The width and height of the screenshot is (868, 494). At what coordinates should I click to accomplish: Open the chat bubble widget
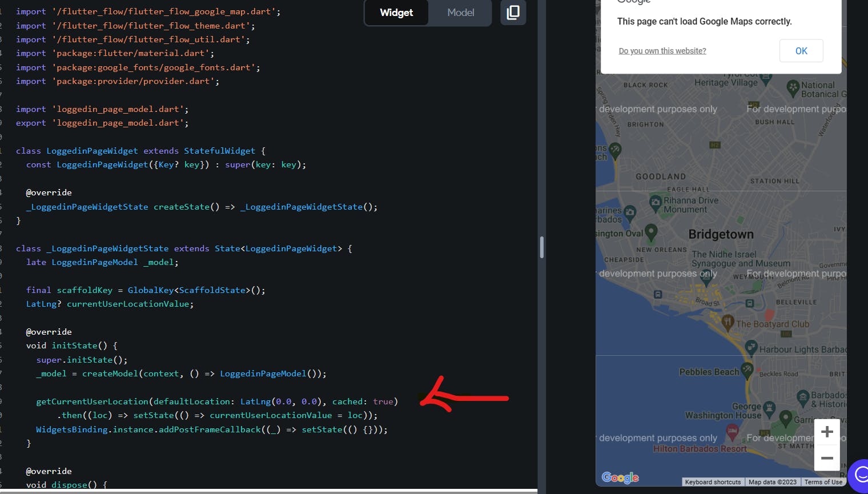859,474
